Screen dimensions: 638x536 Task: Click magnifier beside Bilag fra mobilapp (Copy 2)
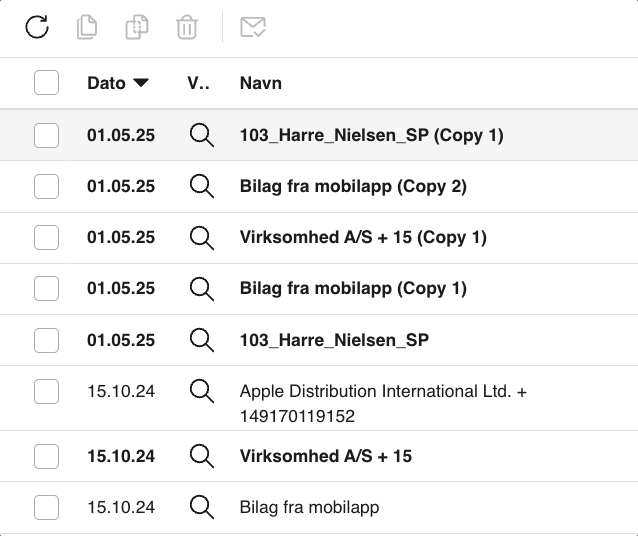(x=202, y=186)
